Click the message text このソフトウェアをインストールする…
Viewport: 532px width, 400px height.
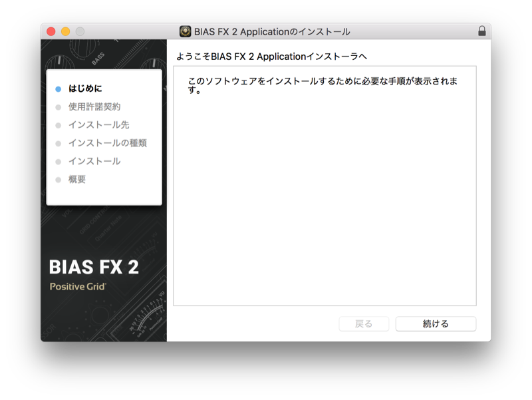click(323, 85)
